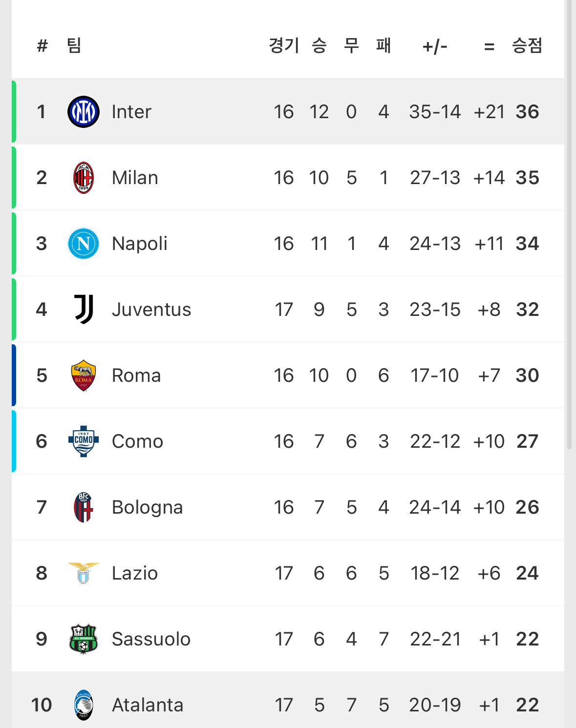Image resolution: width=576 pixels, height=728 pixels.
Task: Click Milan's points total of 35
Action: point(527,178)
